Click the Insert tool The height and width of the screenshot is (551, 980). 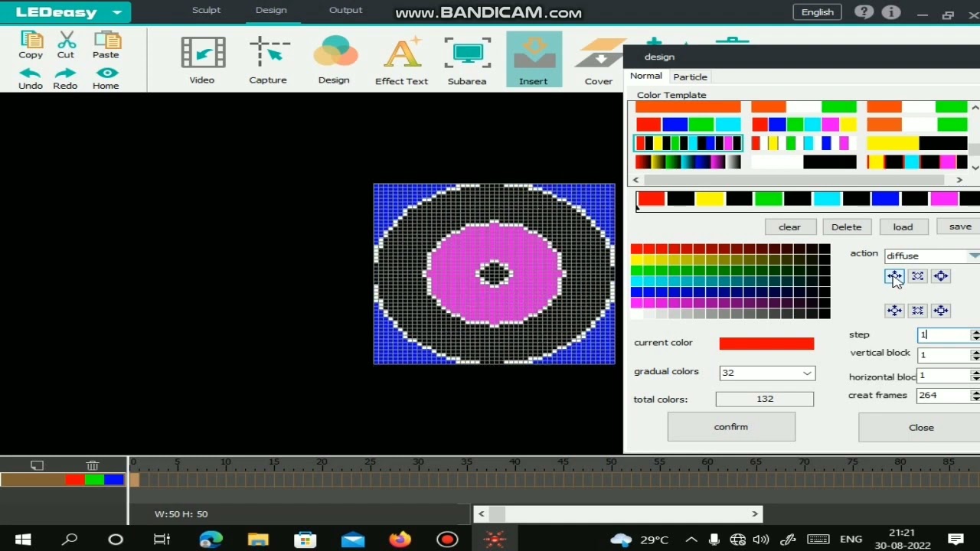point(534,59)
